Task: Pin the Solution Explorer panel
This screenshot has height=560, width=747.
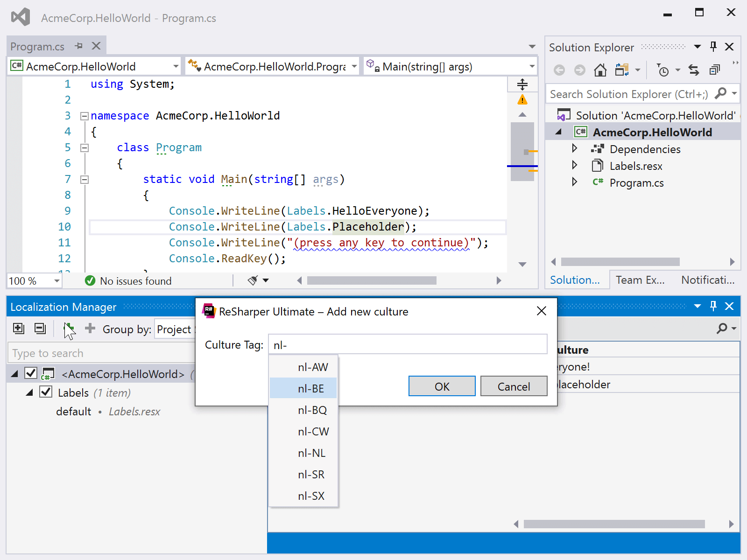Action: point(713,46)
